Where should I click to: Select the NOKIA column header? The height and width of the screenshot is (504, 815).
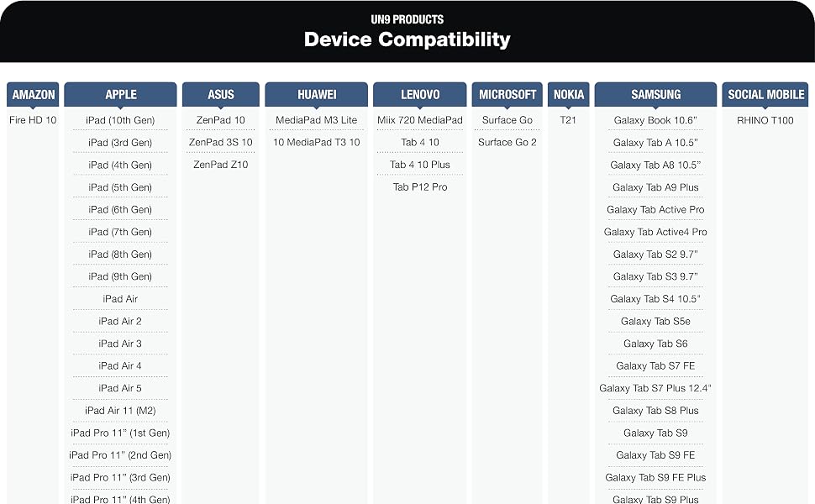pyautogui.click(x=568, y=95)
